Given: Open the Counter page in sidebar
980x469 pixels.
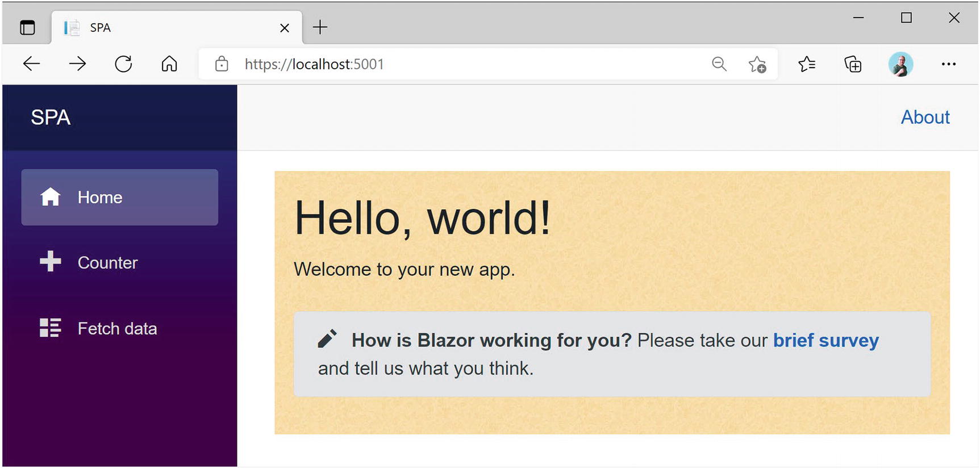Looking at the screenshot, I should pyautogui.click(x=107, y=262).
